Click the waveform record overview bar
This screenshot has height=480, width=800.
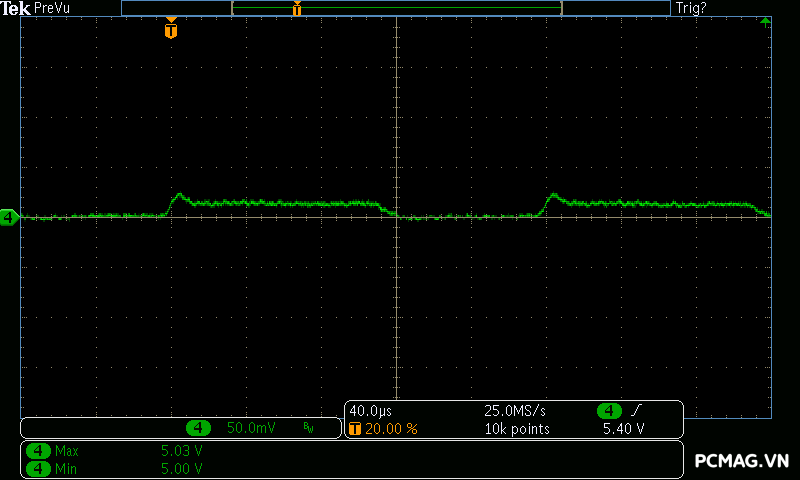pyautogui.click(x=396, y=8)
